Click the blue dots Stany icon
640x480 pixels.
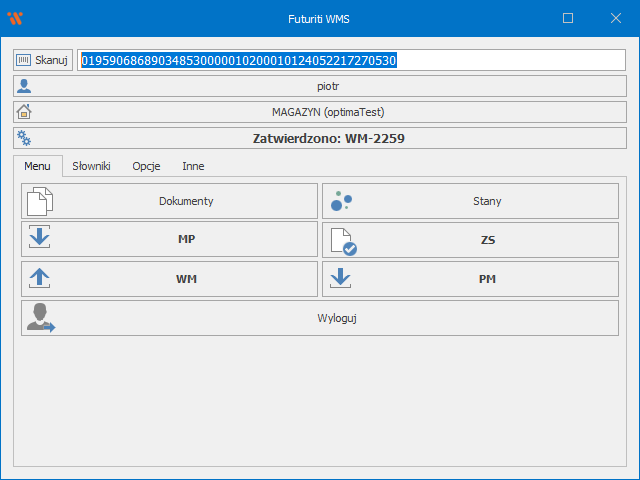341,201
